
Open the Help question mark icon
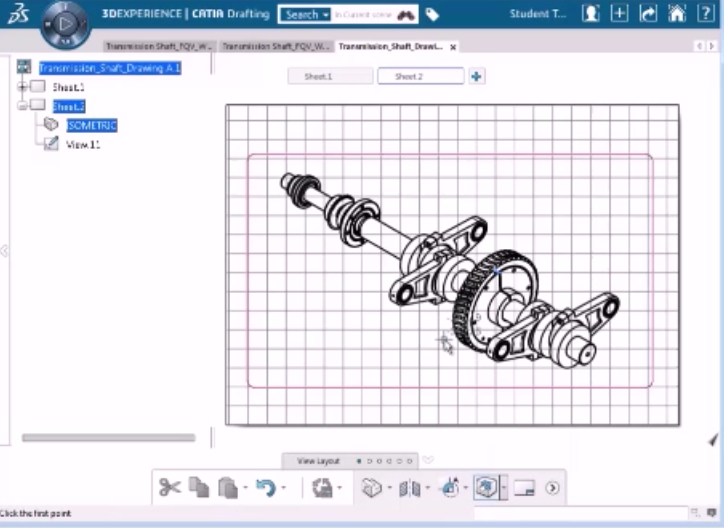(706, 14)
